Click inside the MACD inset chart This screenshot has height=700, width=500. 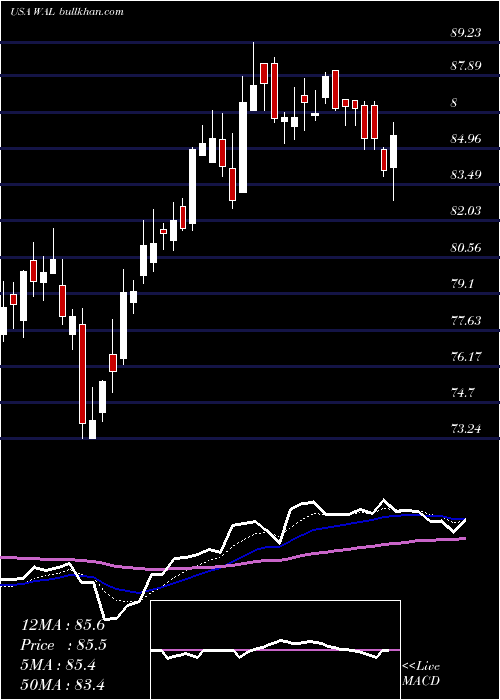click(x=275, y=650)
